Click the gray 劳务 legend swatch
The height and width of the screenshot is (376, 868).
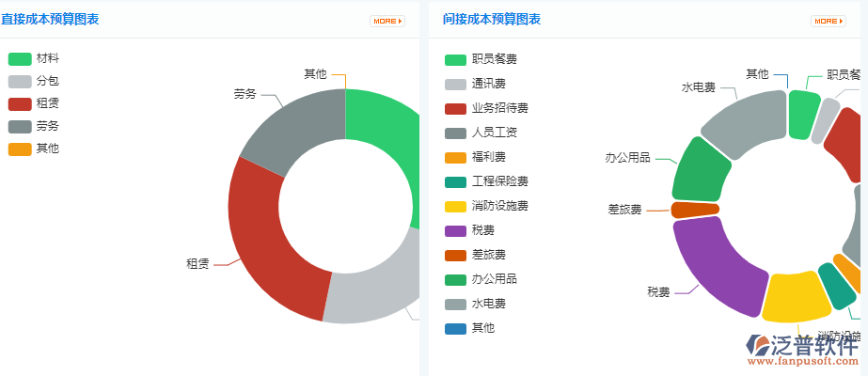(x=20, y=126)
